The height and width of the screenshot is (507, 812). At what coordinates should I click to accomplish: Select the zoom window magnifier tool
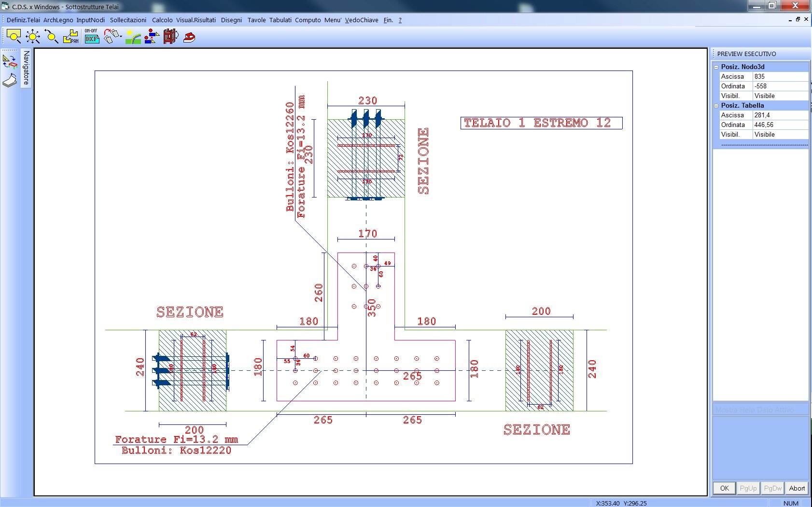coord(14,36)
